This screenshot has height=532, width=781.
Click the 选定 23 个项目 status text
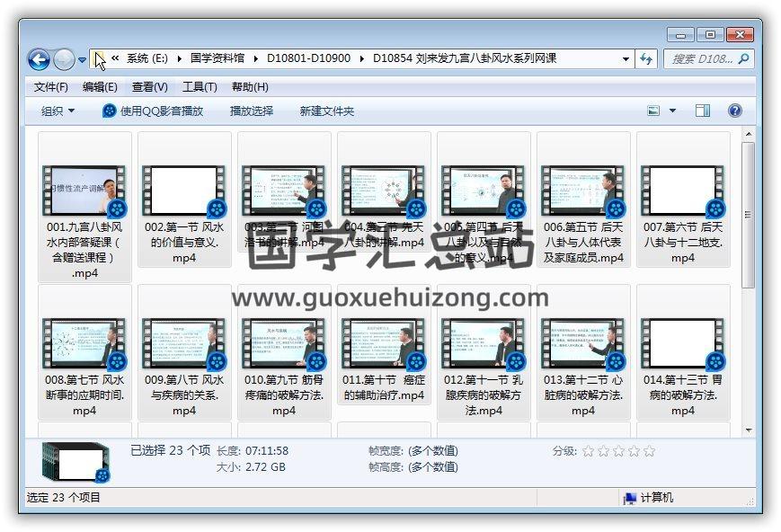point(63,497)
